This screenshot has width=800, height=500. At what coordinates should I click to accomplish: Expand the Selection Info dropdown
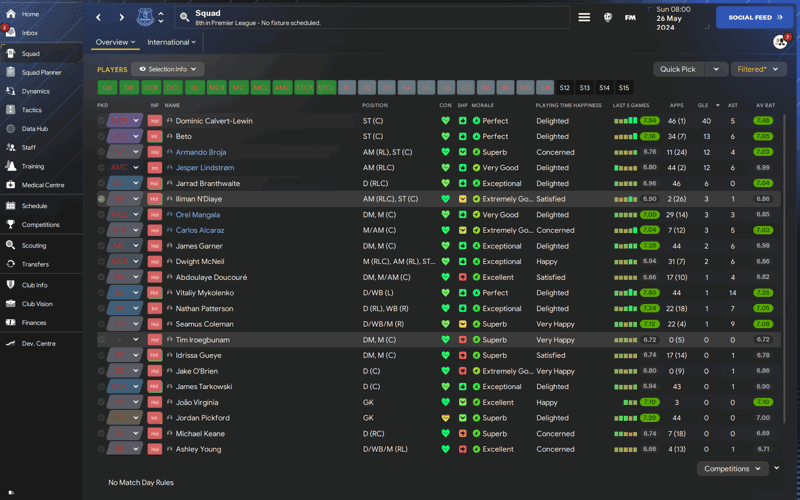point(168,69)
